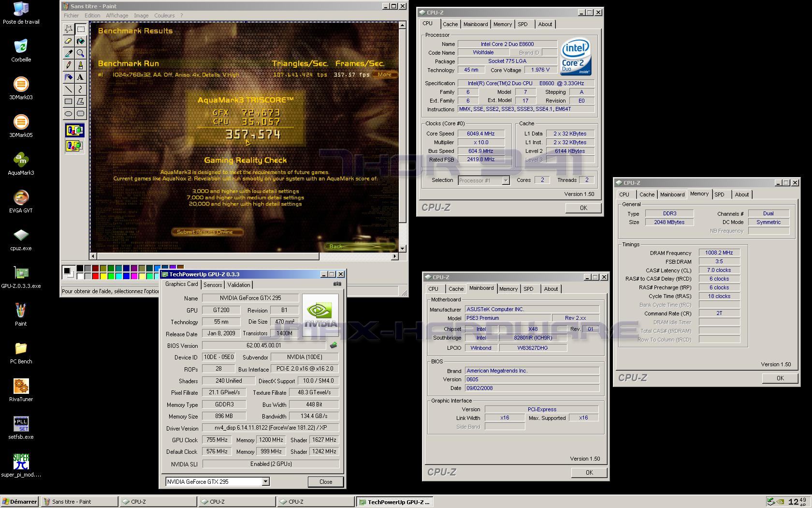The height and width of the screenshot is (508, 812).
Task: Pick the yellow color swatch in Paint palette
Action: [x=103, y=276]
